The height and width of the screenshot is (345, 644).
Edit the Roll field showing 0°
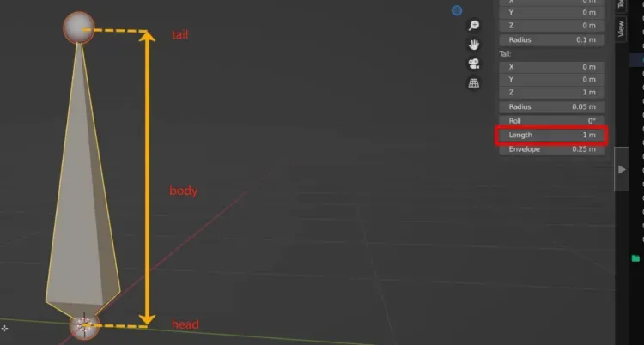[x=551, y=121]
